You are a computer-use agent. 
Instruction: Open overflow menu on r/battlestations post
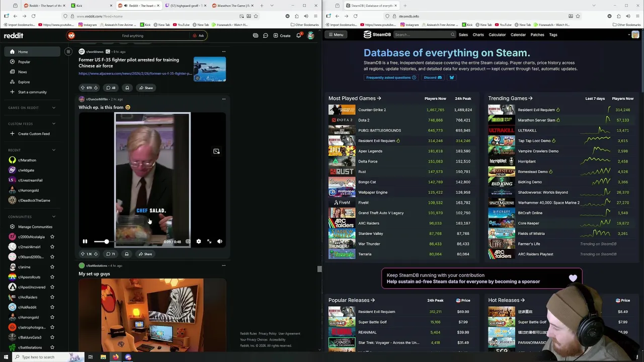tap(224, 265)
